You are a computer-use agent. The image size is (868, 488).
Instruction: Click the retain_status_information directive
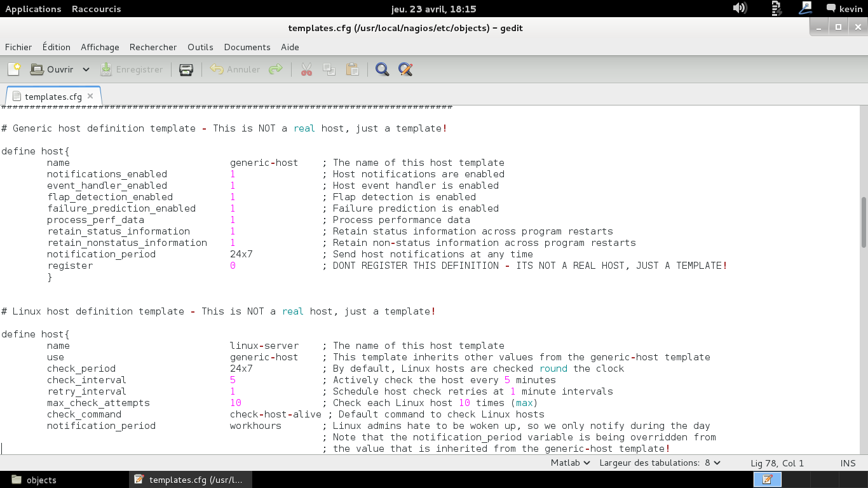(x=118, y=231)
